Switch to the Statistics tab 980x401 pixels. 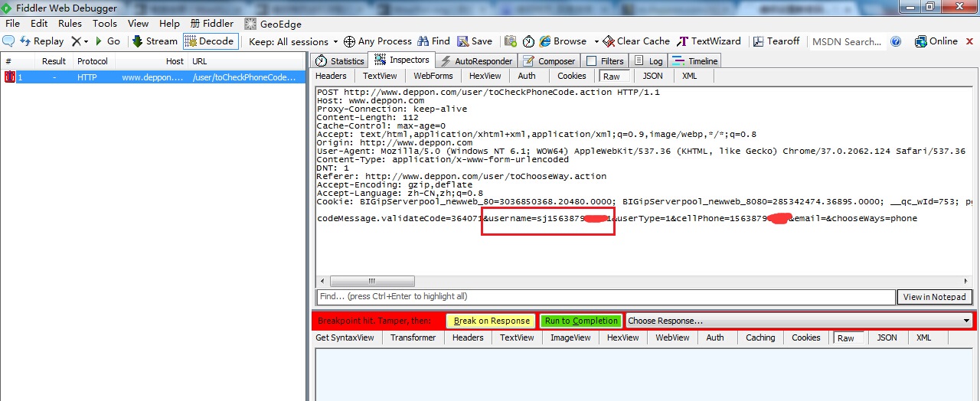tap(341, 61)
